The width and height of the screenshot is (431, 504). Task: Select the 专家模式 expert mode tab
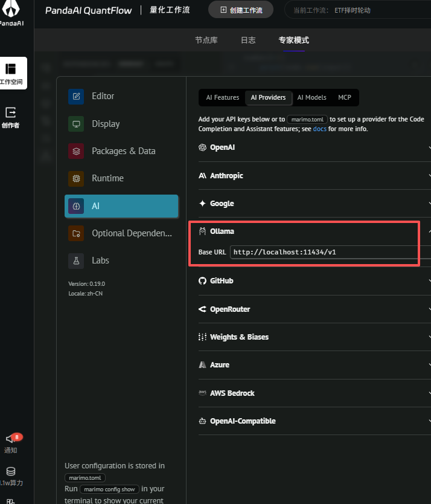point(294,40)
